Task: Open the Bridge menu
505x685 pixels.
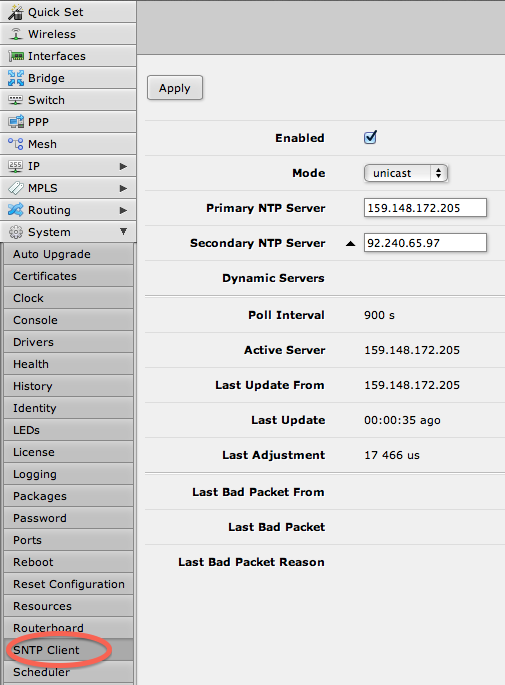Action: [x=68, y=78]
